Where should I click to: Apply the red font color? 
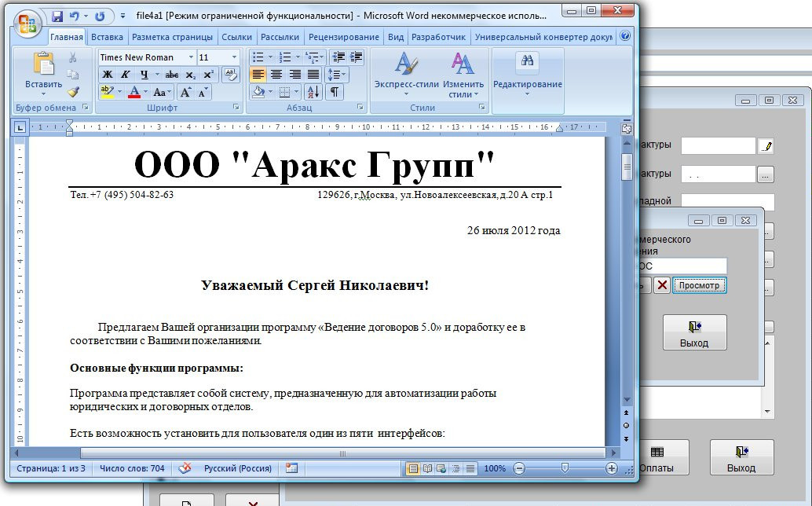coord(134,92)
